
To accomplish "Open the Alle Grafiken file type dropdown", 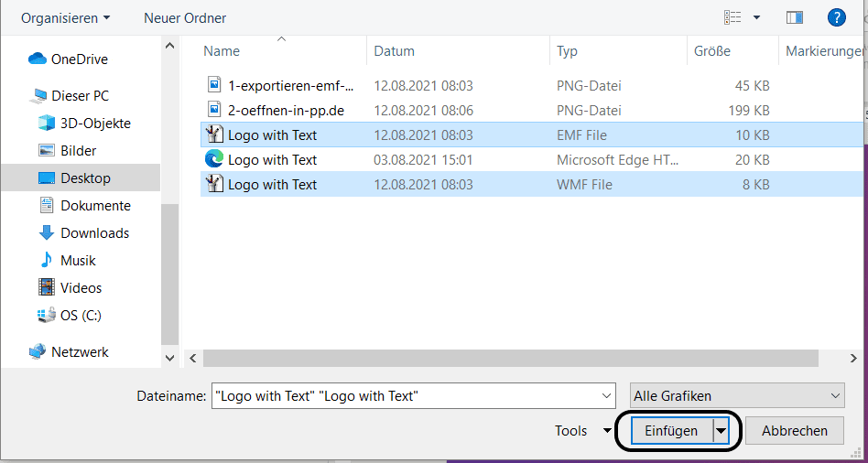I will click(x=737, y=396).
